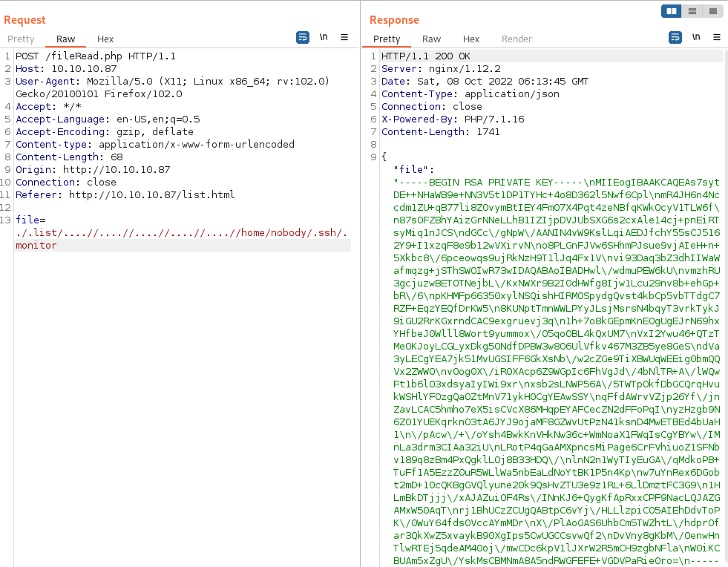Click the request Content-Length: 68 line

pyautogui.click(x=69, y=157)
